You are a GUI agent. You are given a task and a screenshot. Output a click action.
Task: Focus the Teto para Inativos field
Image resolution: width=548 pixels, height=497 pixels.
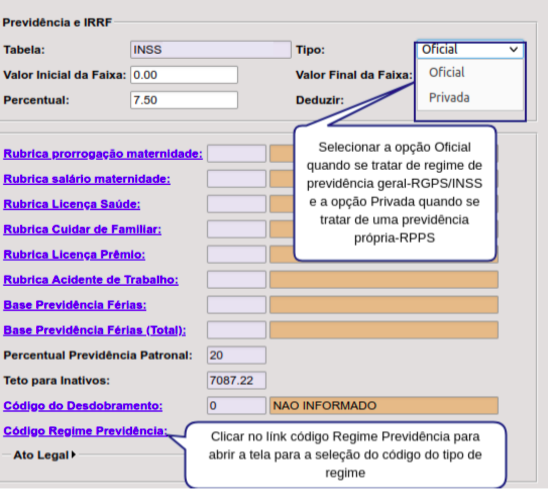point(236,380)
